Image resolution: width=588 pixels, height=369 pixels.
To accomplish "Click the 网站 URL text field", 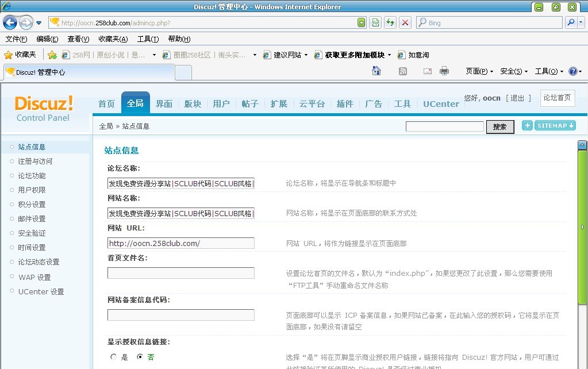I will [180, 243].
